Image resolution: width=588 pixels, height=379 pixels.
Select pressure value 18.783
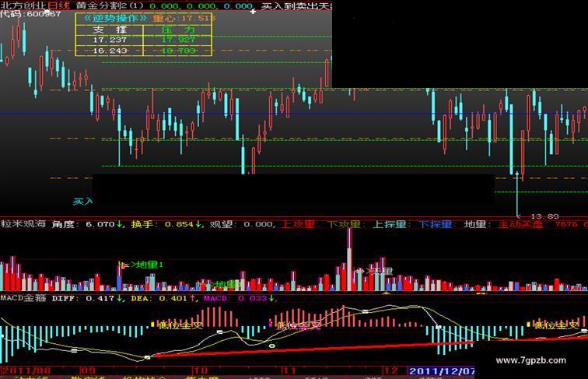point(178,51)
